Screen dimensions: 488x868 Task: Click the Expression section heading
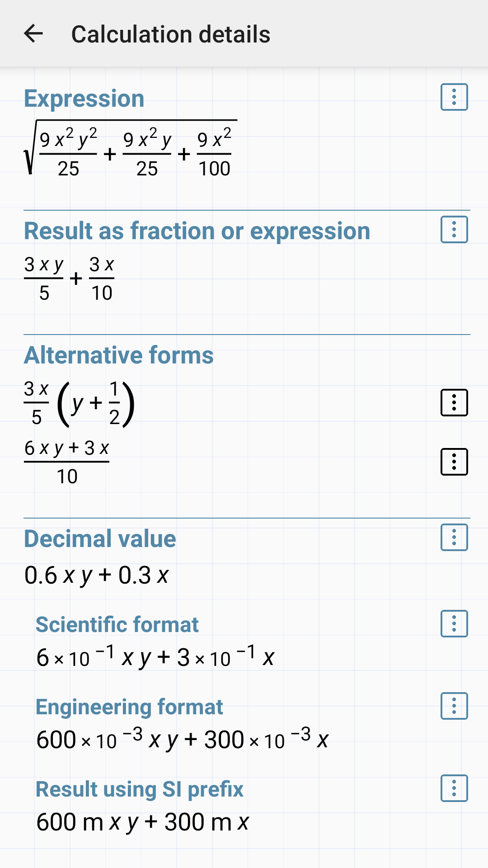(84, 98)
